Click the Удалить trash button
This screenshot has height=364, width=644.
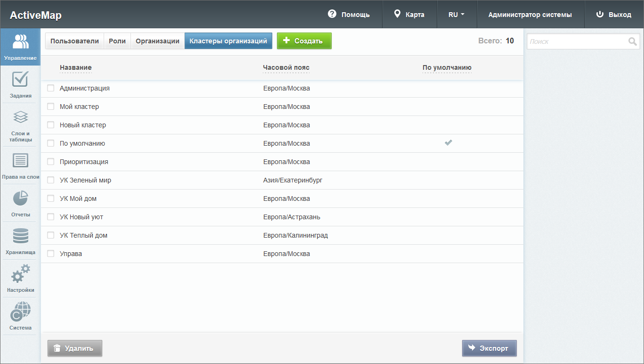click(74, 348)
